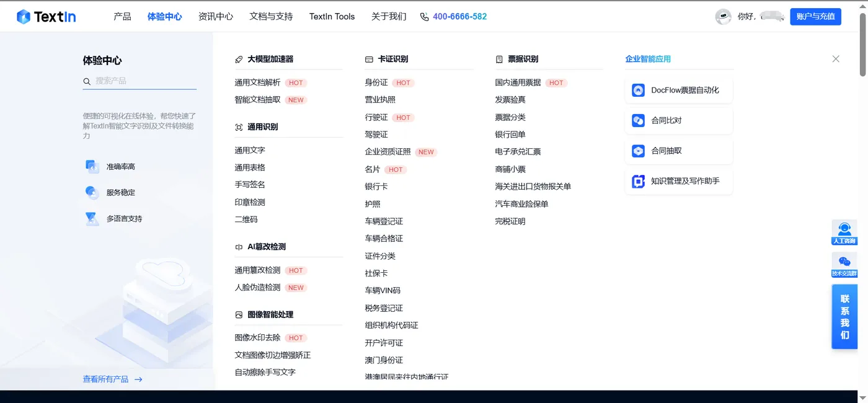Open 关于我们 menu

389,17
